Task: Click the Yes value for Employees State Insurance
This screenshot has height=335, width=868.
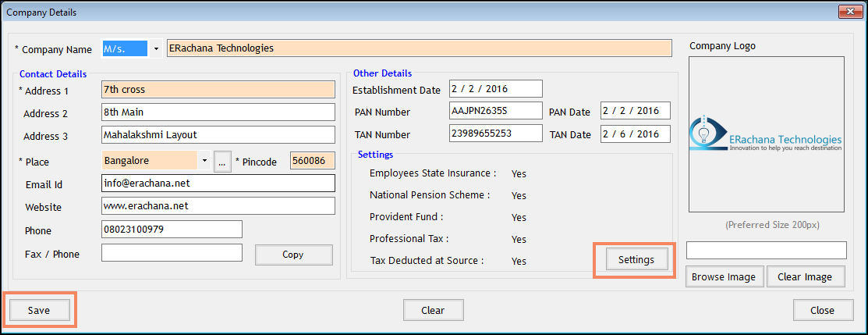Action: pyautogui.click(x=519, y=173)
